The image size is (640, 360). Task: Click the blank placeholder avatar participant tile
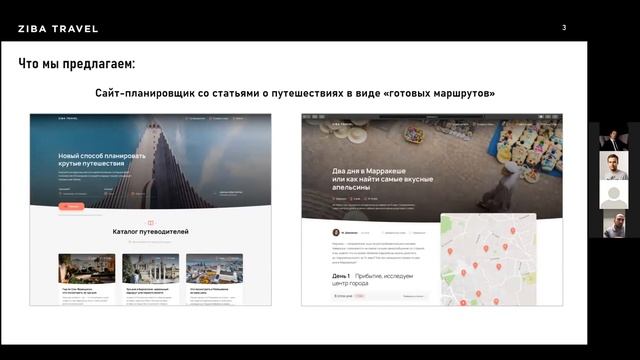coord(613,195)
